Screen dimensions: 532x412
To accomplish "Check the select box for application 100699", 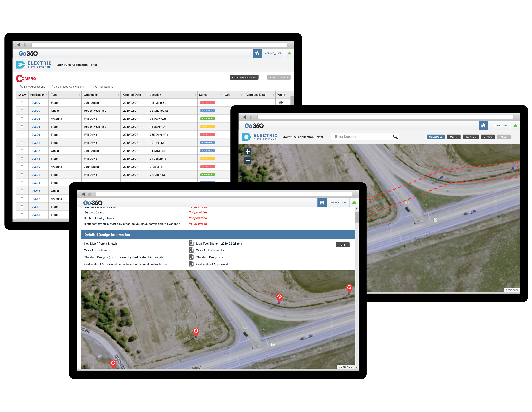I will 22,111.
